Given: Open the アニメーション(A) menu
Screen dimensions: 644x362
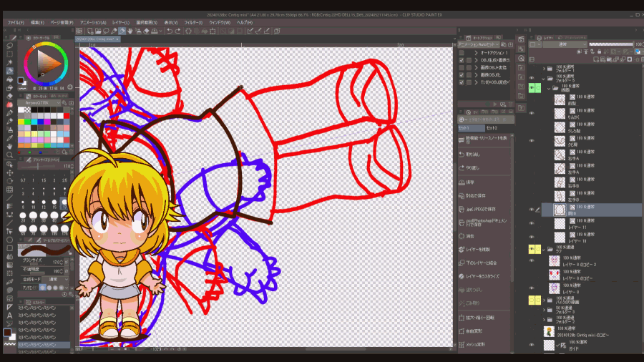Looking at the screenshot, I should click(93, 23).
